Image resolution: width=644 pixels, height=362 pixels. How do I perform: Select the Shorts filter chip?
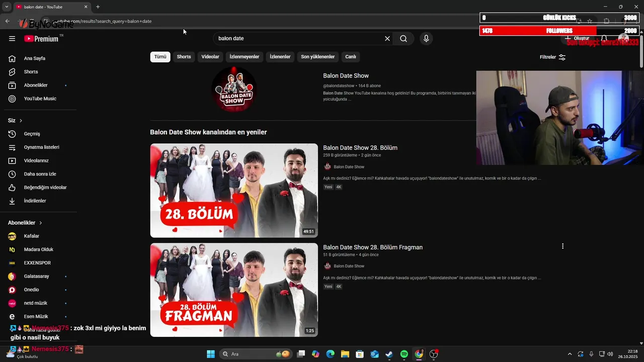pos(184,57)
